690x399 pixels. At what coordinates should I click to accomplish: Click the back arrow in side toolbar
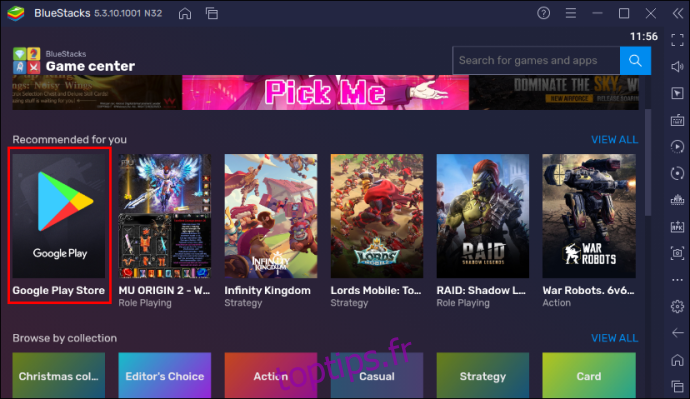pos(677,333)
